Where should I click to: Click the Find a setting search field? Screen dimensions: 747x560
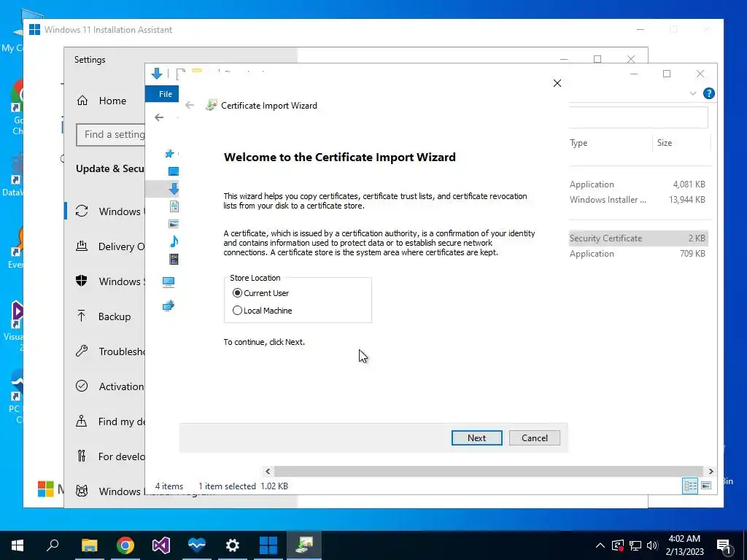pos(111,135)
